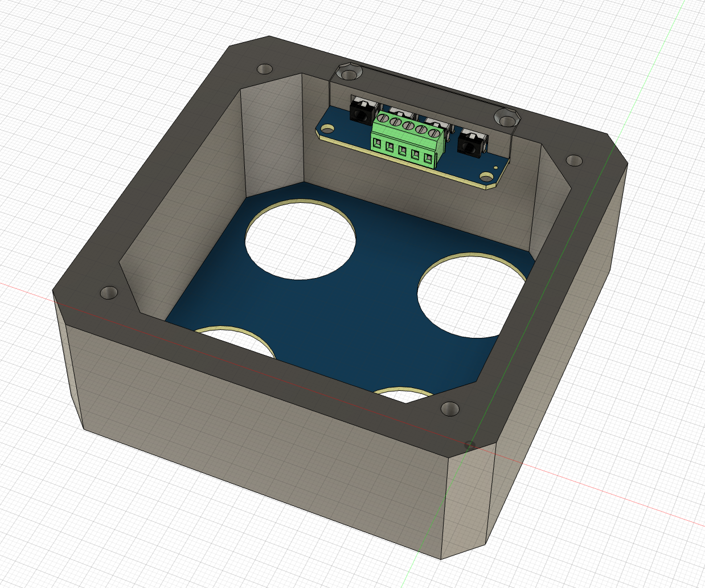Select the rim screw hole nearest the origin marker
The height and width of the screenshot is (588, 705).
click(x=450, y=409)
